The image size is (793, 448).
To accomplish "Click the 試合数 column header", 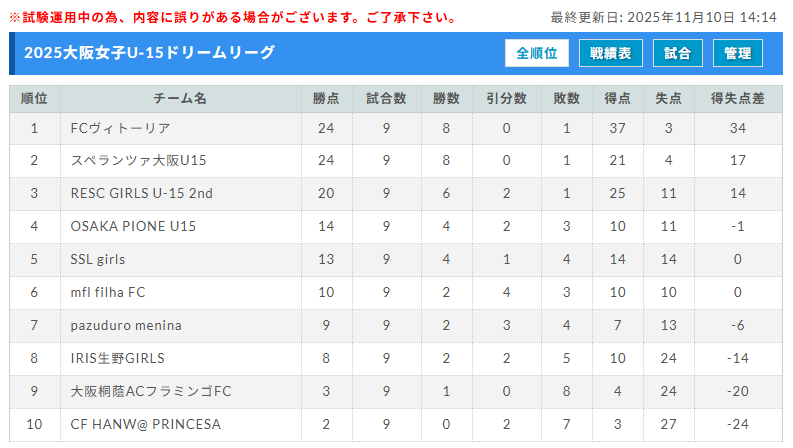I will click(x=386, y=98).
